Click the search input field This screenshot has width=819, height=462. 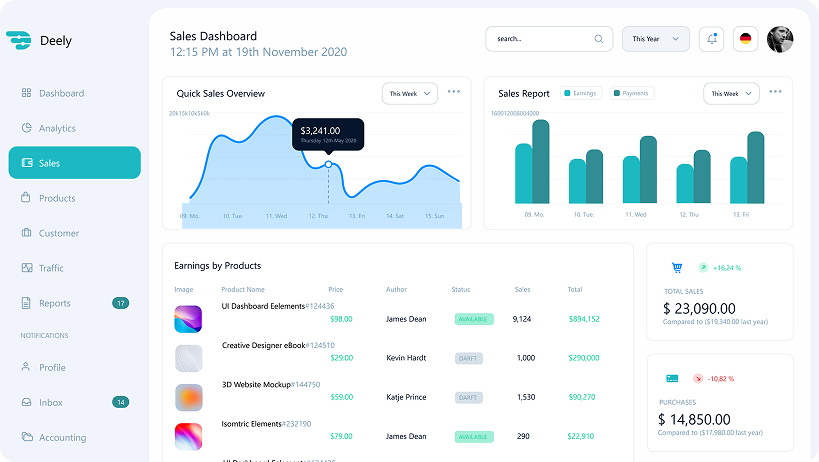click(549, 39)
